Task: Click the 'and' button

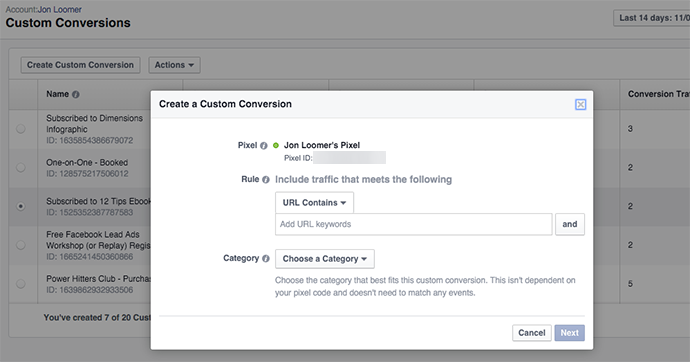Action: point(570,224)
